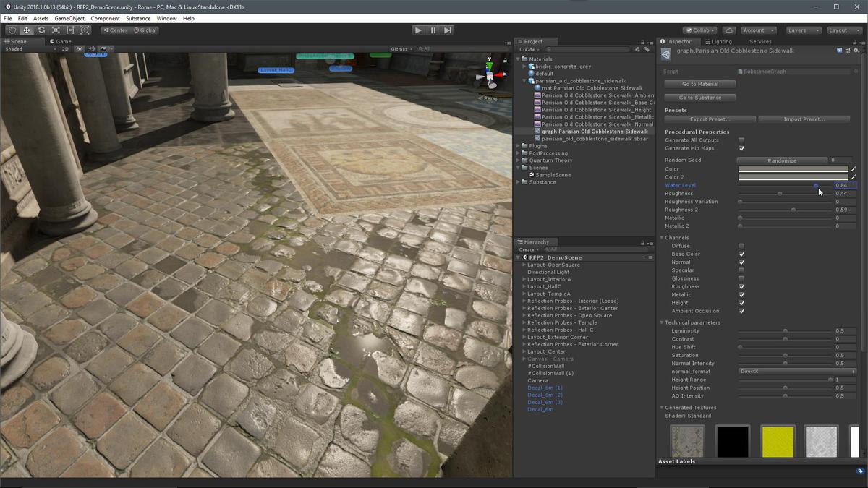Toggle scene lighting sun icon
This screenshot has height=488, width=868.
80,49
